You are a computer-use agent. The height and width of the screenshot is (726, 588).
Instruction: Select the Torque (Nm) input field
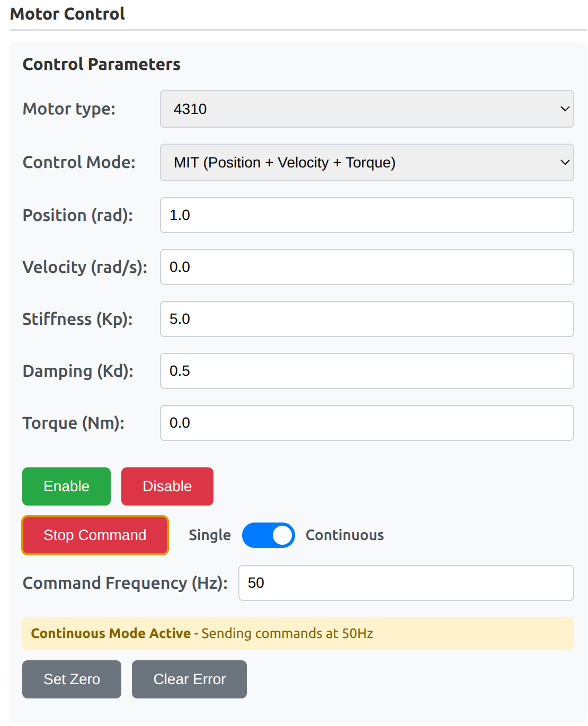367,423
